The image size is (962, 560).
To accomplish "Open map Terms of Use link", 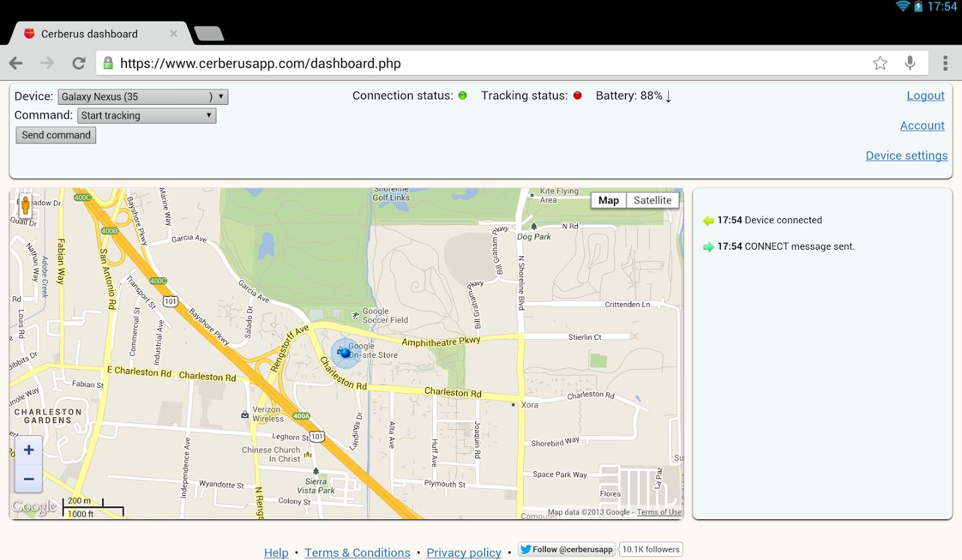I will pyautogui.click(x=659, y=513).
